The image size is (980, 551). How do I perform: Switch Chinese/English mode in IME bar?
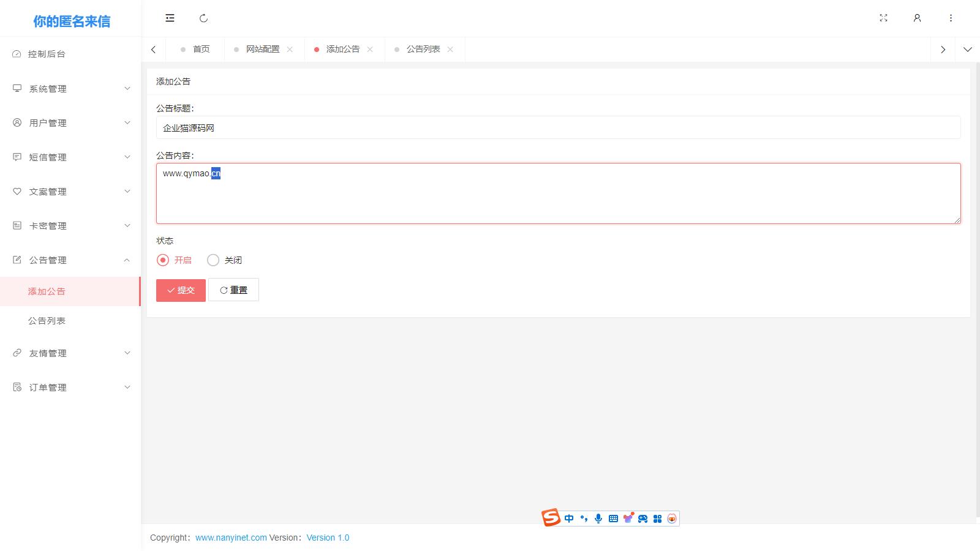tap(569, 519)
